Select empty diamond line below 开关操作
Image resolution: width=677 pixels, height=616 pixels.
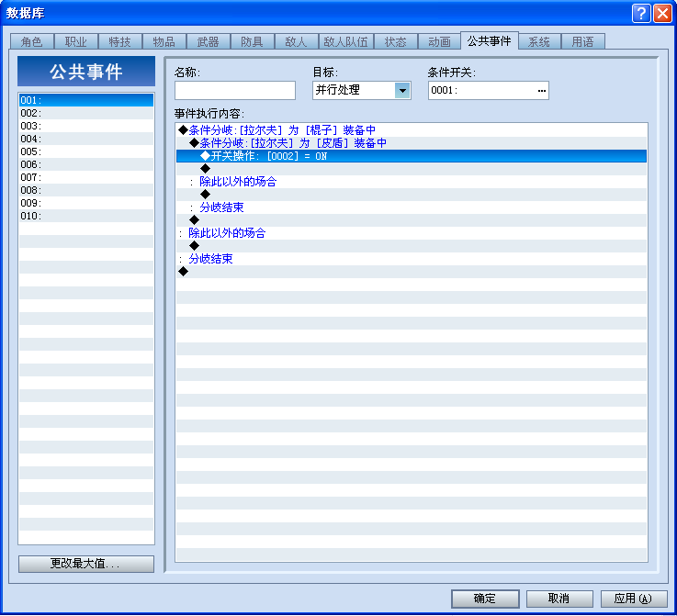click(412, 169)
